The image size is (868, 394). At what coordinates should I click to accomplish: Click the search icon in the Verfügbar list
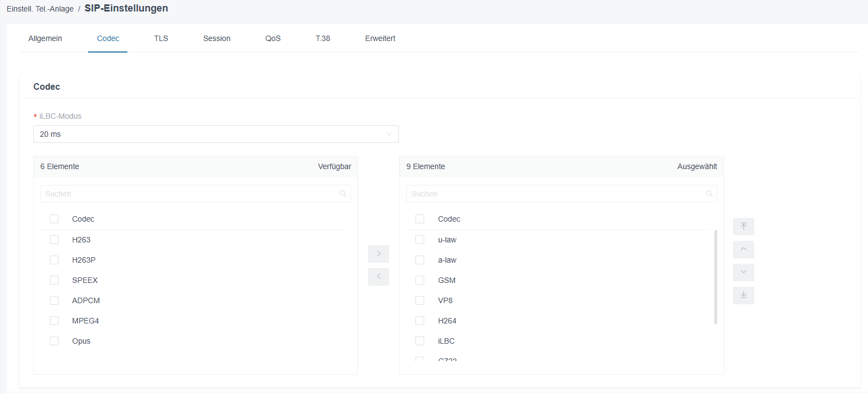pos(343,194)
